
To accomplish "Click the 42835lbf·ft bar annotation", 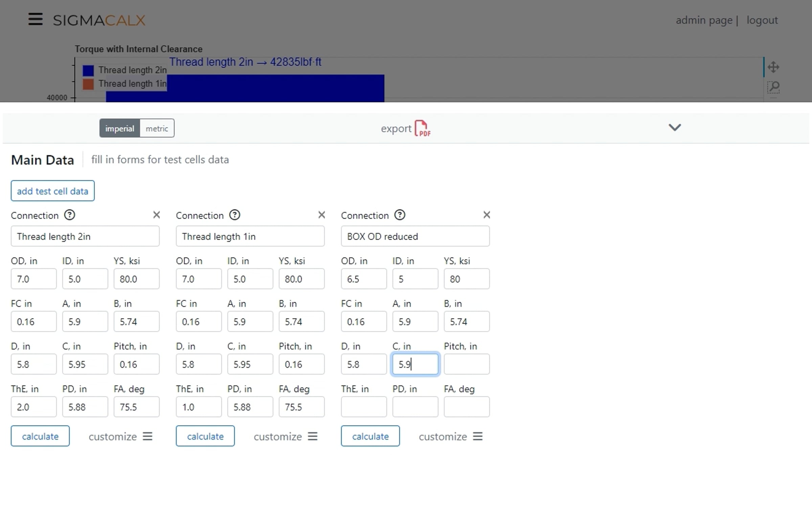I will 245,62.
